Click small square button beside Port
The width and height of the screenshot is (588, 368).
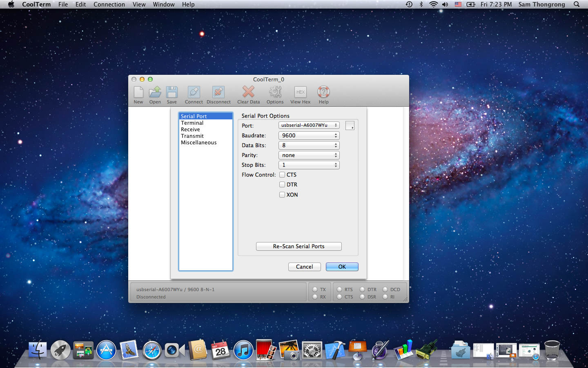(350, 126)
